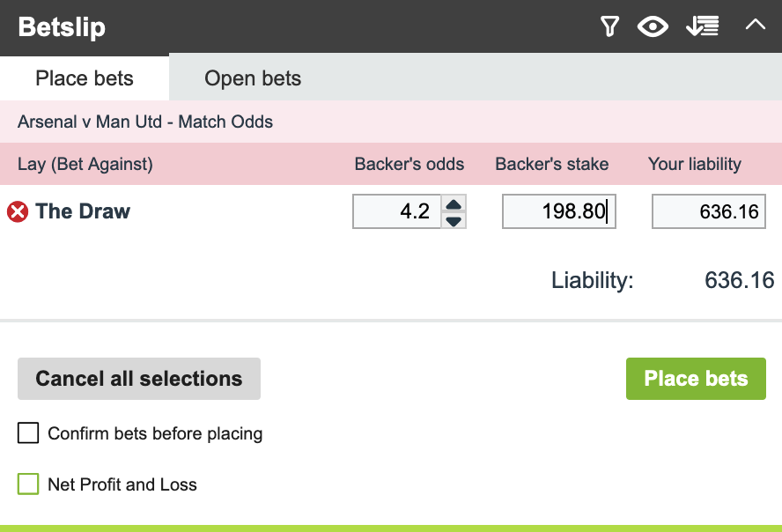Click the filter funnel icon
The height and width of the screenshot is (532, 782).
[609, 26]
